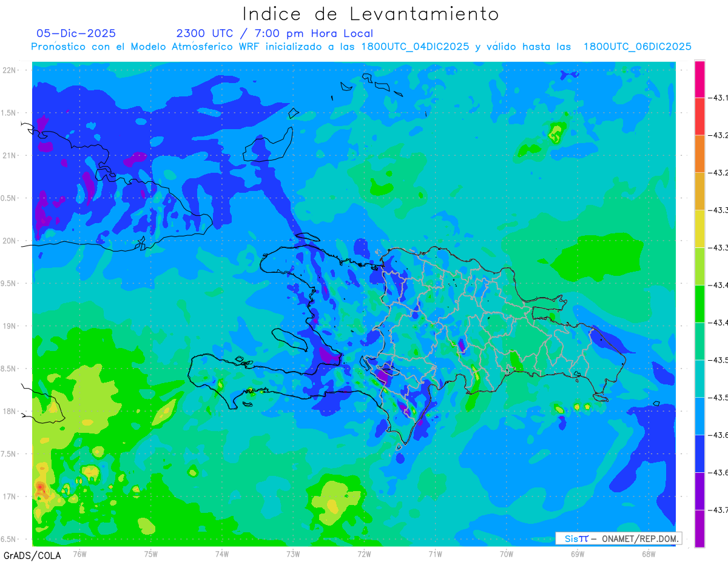Viewport: 728px width, 562px height.
Task: Click the "22N" latitude label
Action: coord(10,70)
